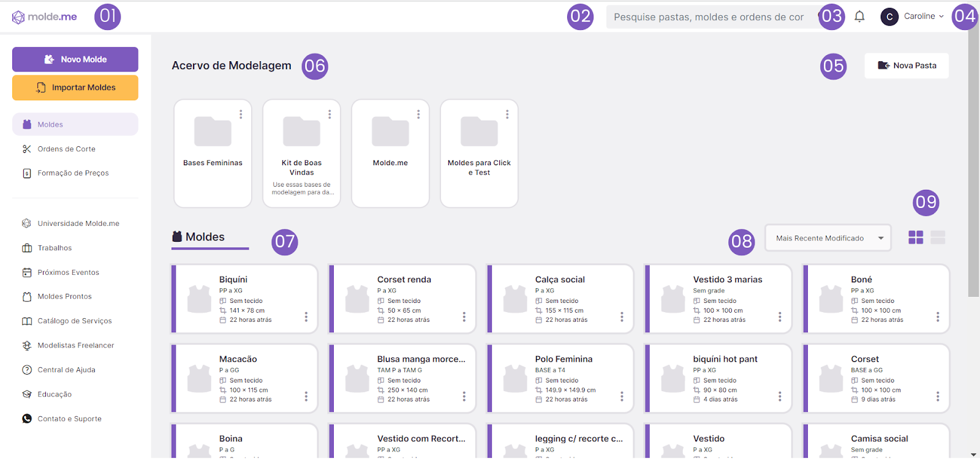980x459 pixels.
Task: Open Ordens de Corte
Action: click(x=66, y=149)
